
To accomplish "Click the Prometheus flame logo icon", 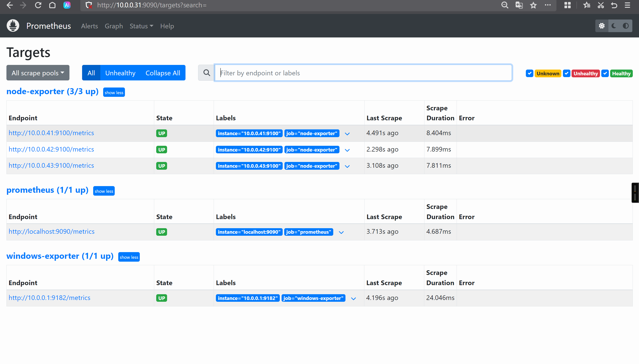I will pos(13,26).
